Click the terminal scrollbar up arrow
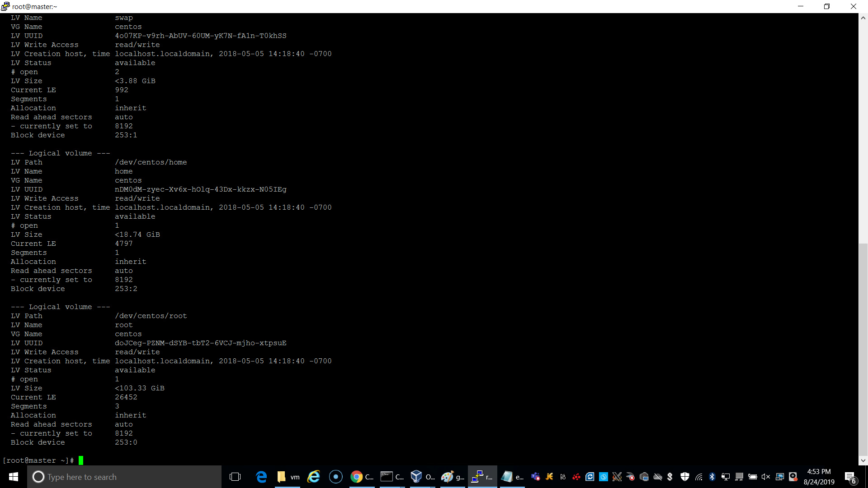The image size is (868, 488). coord(863,18)
